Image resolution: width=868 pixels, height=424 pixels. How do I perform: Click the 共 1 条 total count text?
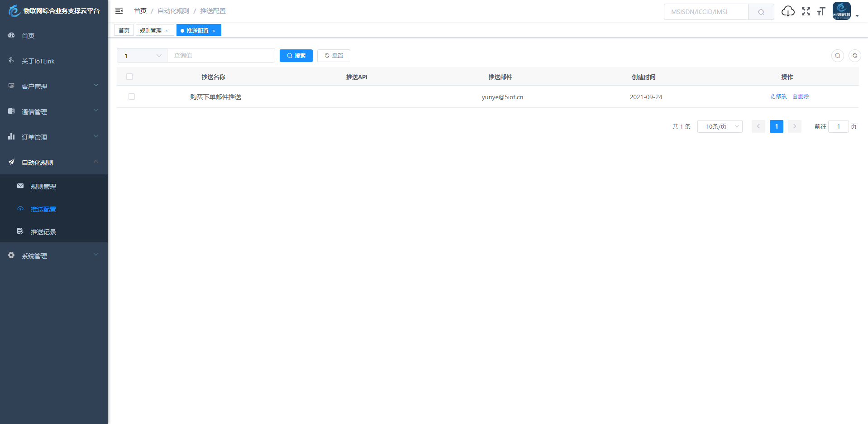click(x=681, y=126)
